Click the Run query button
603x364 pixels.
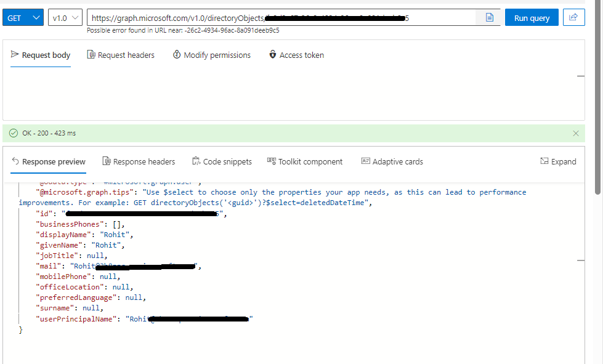click(x=531, y=17)
